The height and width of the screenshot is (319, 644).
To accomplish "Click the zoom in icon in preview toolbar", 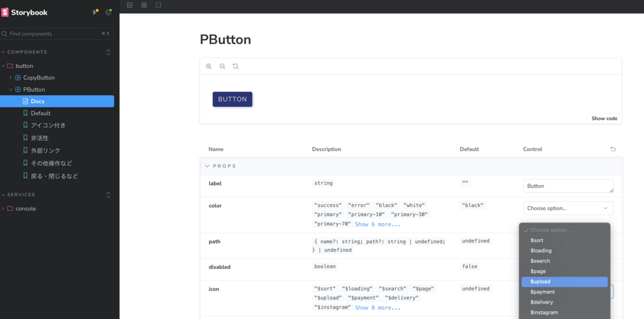I will (x=209, y=67).
